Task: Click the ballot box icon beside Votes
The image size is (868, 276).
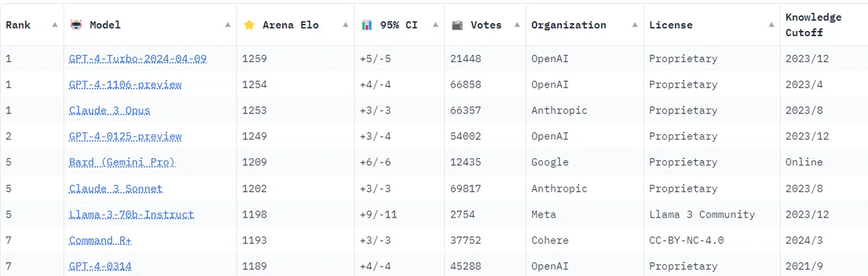Action: pyautogui.click(x=457, y=25)
